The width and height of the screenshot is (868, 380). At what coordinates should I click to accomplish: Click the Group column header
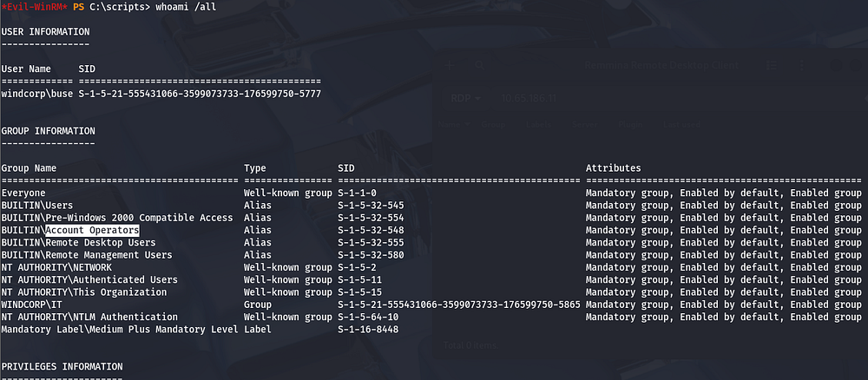tap(493, 124)
